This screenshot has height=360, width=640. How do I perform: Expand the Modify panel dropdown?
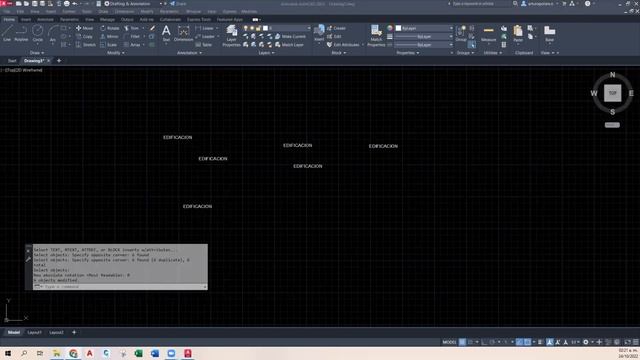pos(116,53)
